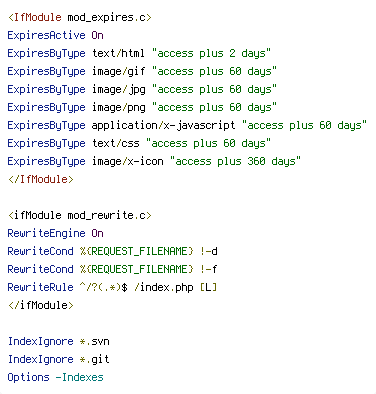This screenshot has width=376, height=394.
Task: Click the ExpiresActive On directive
Action: [55, 35]
